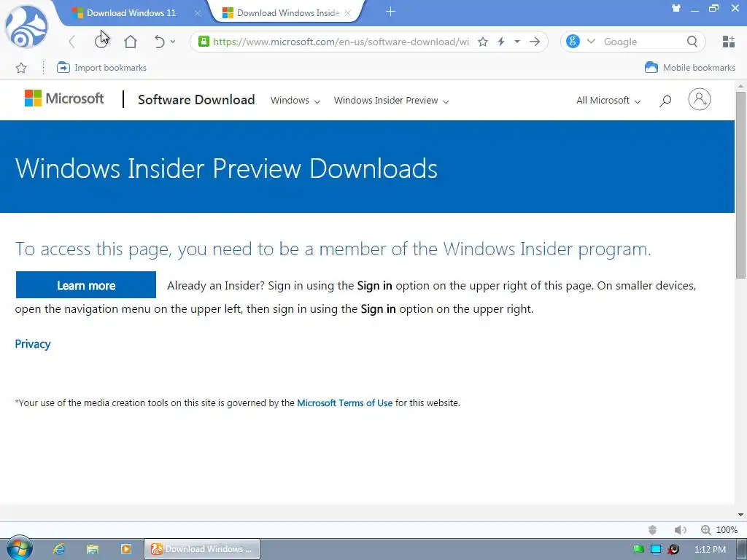Switch to Download Windows 11 tab
The width and height of the screenshot is (747, 560).
pyautogui.click(x=131, y=13)
